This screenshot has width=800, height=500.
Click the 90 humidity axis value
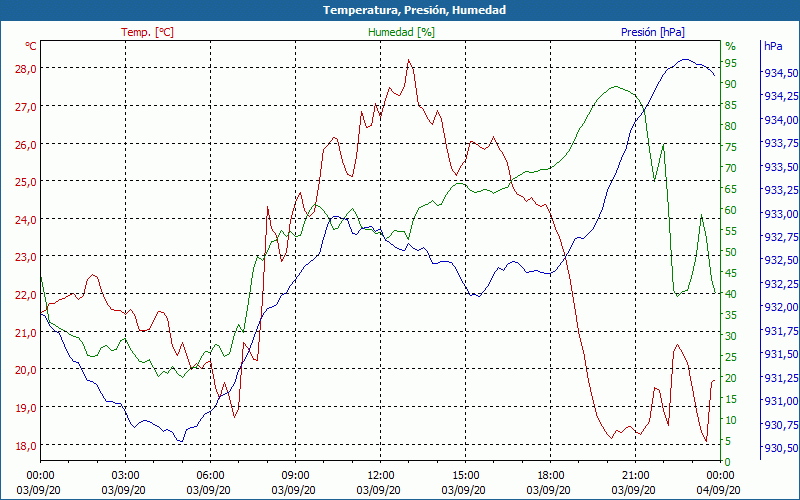point(731,84)
